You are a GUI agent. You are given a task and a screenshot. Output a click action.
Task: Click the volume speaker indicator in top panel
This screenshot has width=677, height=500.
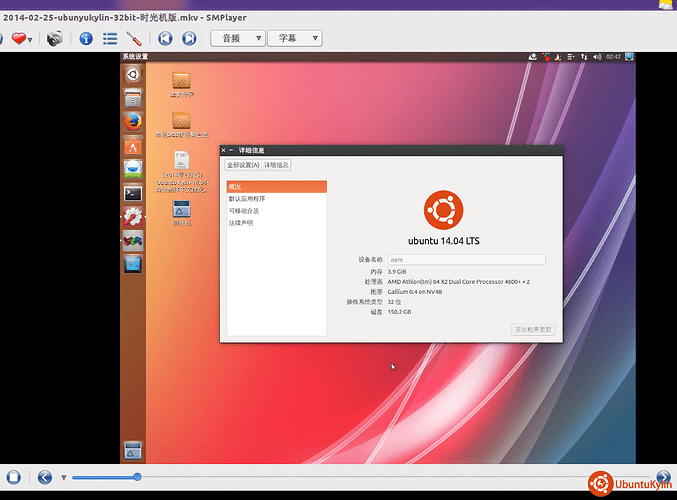(x=597, y=57)
